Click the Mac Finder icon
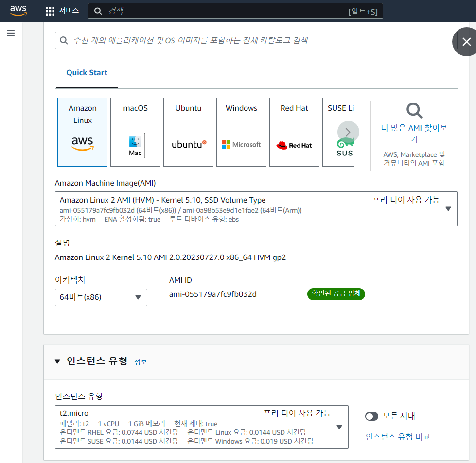 pyautogui.click(x=135, y=145)
